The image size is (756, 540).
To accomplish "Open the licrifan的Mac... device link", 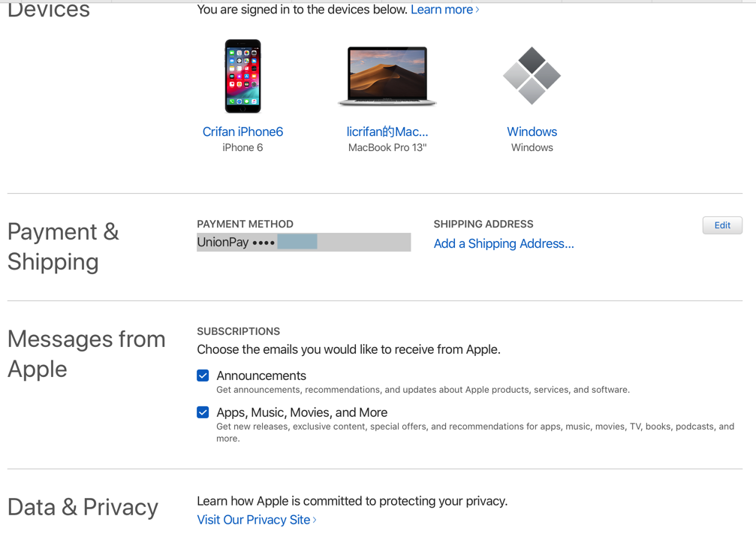I will coord(387,131).
